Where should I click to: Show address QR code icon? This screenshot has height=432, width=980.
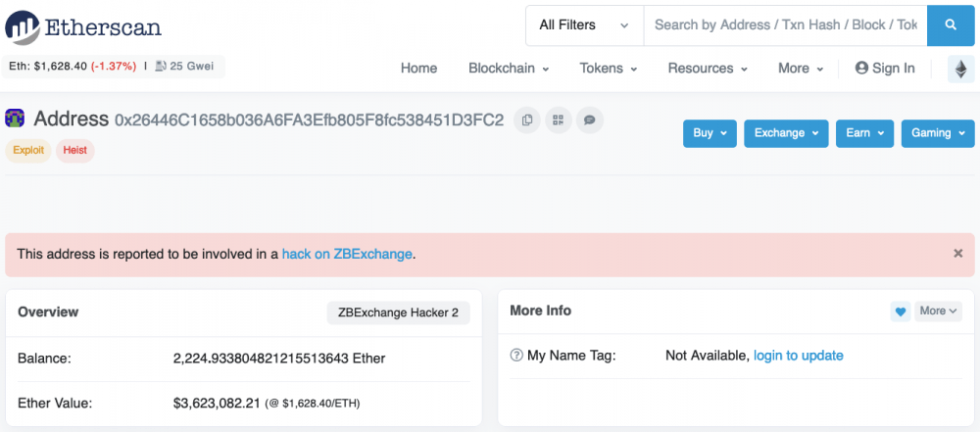point(559,120)
